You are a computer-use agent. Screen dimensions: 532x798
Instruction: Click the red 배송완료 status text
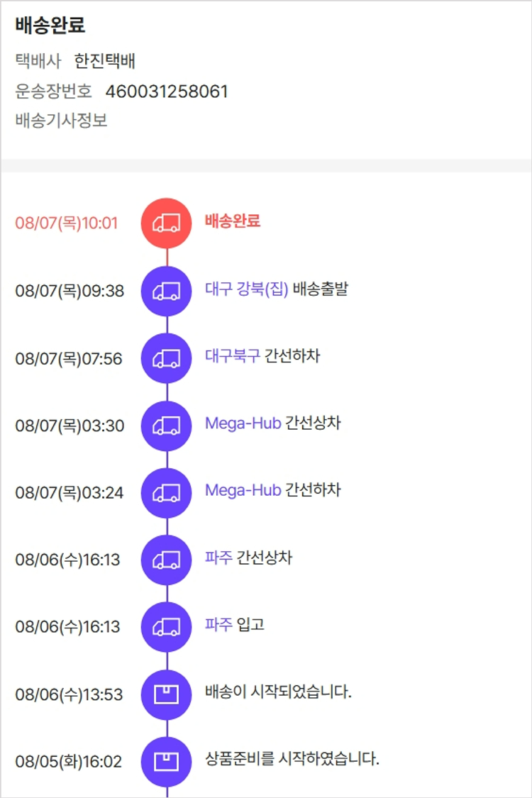pyautogui.click(x=233, y=221)
